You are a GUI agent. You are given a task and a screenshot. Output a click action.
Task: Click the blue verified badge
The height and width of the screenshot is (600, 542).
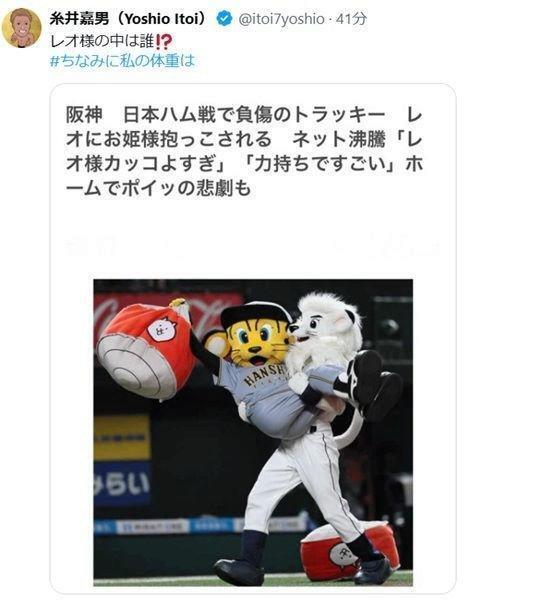click(x=224, y=18)
